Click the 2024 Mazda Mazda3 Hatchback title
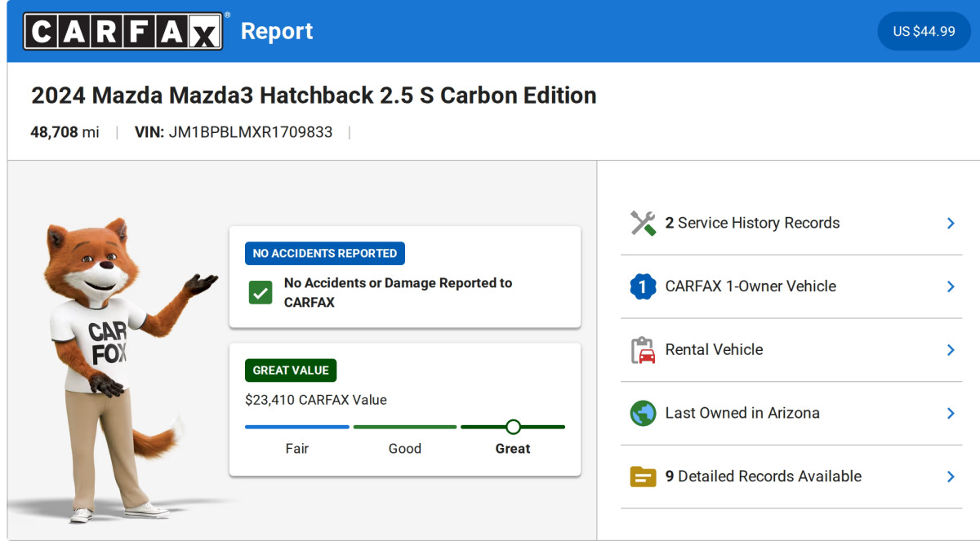Screen dimensions: 980x541 click(x=314, y=95)
